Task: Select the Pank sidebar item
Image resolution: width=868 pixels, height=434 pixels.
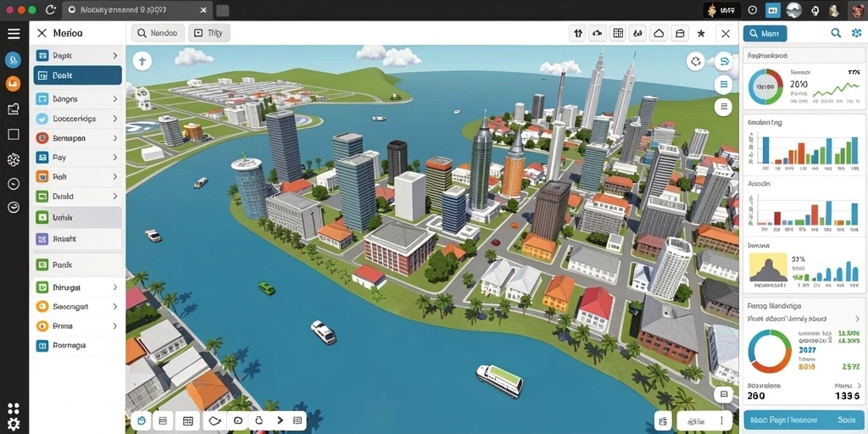Action: point(77,264)
